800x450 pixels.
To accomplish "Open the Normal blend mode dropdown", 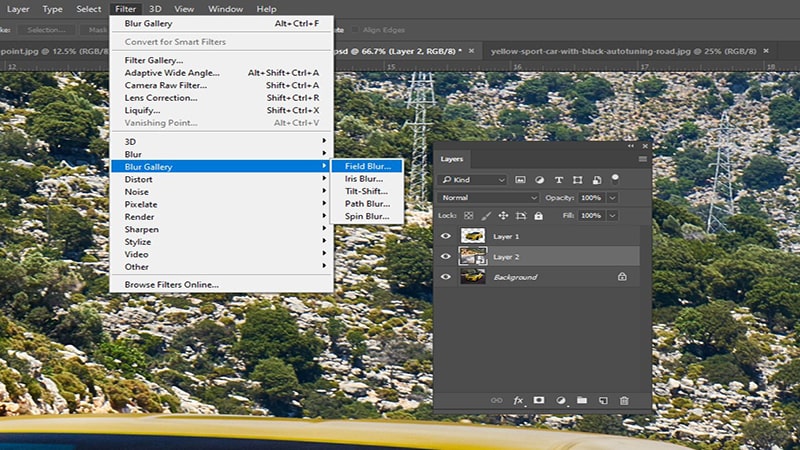I will [489, 197].
